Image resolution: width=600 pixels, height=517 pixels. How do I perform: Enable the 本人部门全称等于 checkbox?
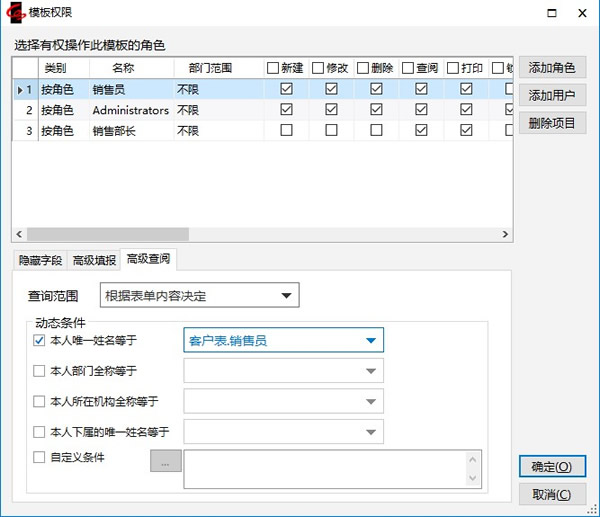pos(40,371)
